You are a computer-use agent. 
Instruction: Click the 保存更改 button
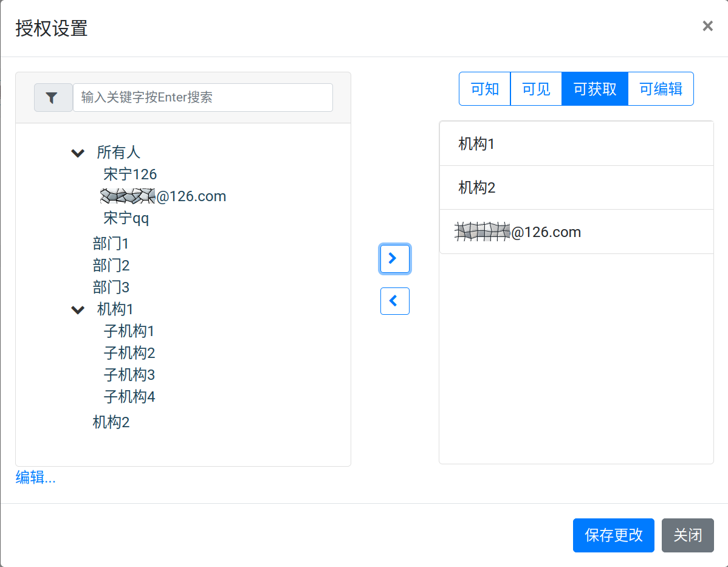point(613,535)
